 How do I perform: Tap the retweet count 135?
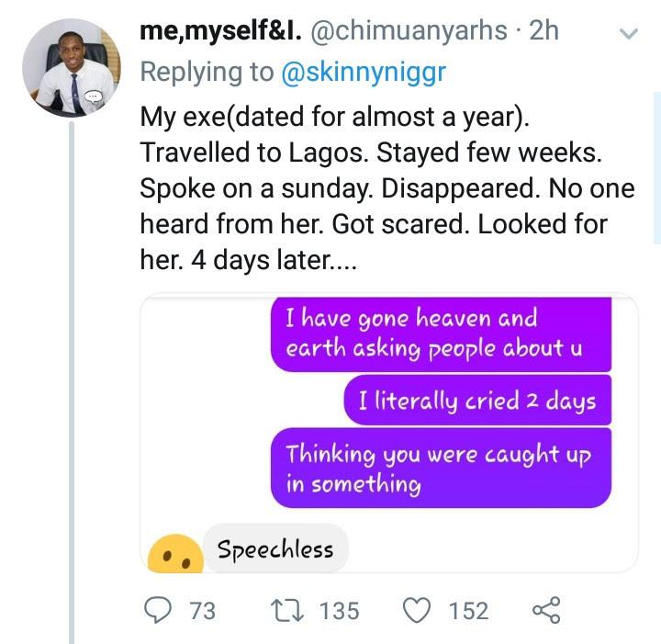(339, 611)
